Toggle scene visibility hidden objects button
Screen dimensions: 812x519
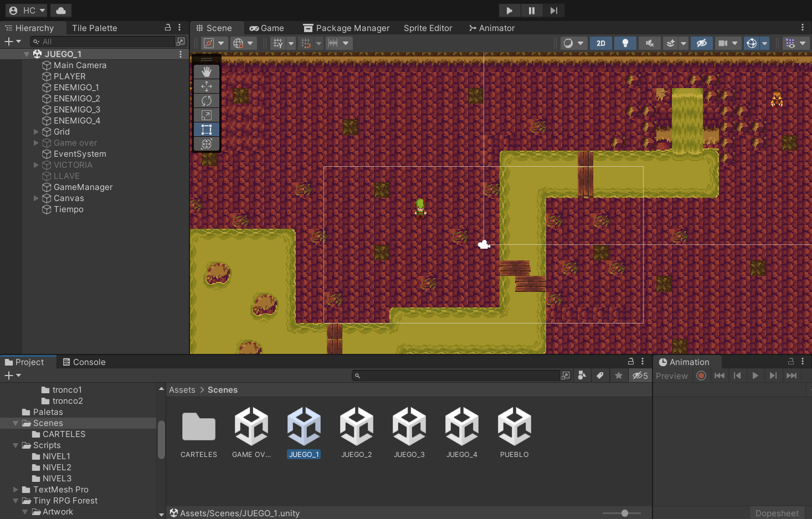pyautogui.click(x=701, y=43)
